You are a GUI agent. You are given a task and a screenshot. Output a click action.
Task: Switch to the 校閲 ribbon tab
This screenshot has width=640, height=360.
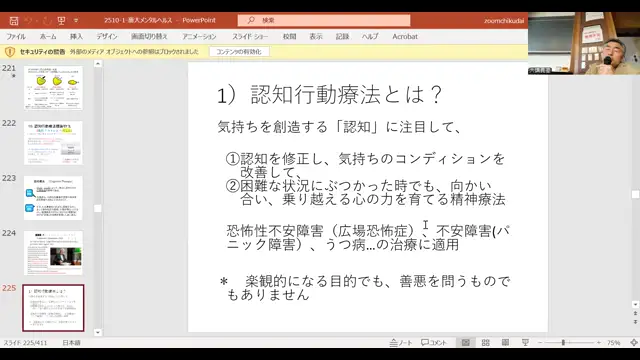tap(289, 36)
